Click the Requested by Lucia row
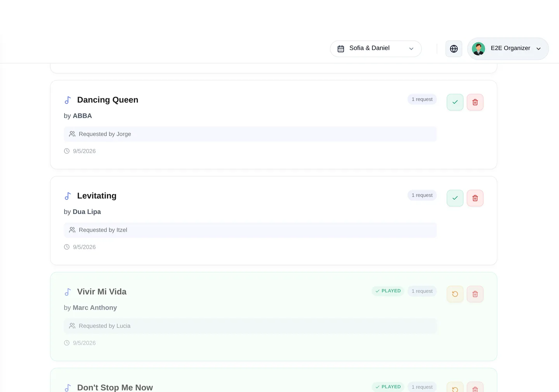Screen dimensions: 559x392 (250, 326)
